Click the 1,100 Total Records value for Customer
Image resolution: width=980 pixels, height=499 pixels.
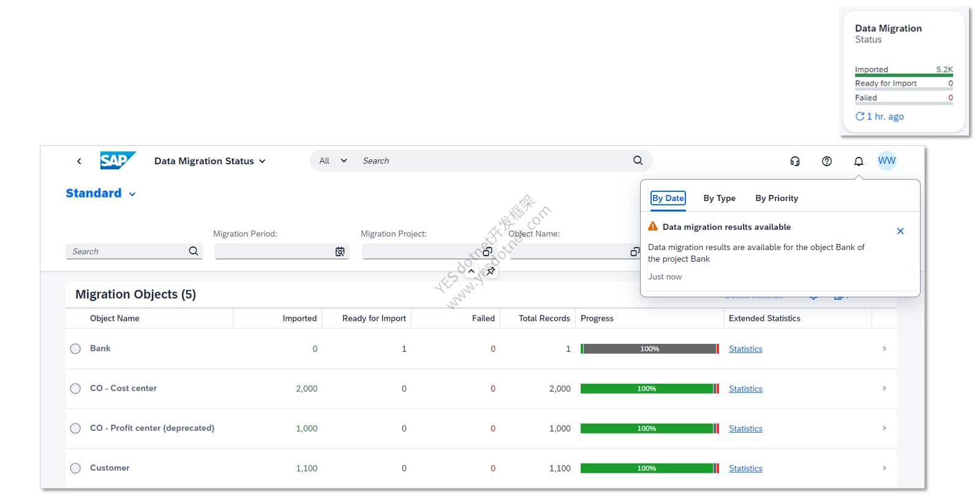click(560, 468)
